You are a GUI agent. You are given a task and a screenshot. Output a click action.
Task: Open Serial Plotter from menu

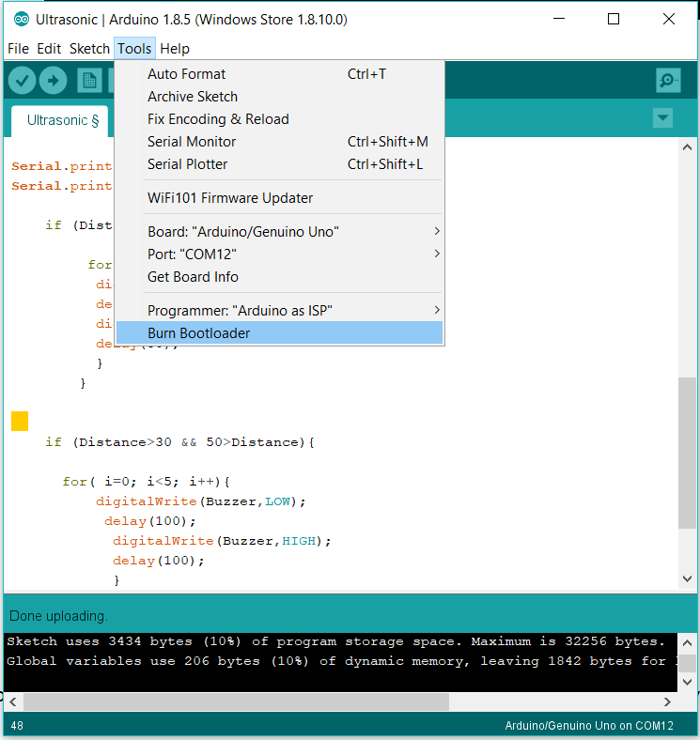click(x=279, y=164)
